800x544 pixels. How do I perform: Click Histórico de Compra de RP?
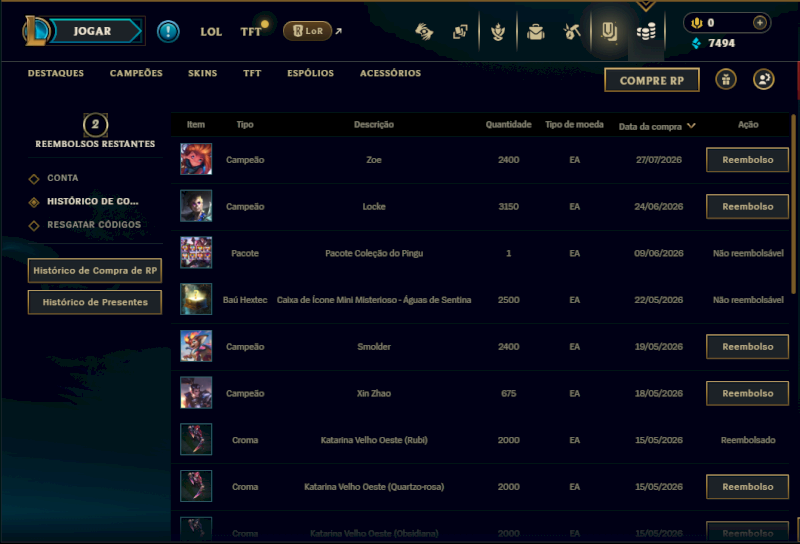[x=95, y=270]
